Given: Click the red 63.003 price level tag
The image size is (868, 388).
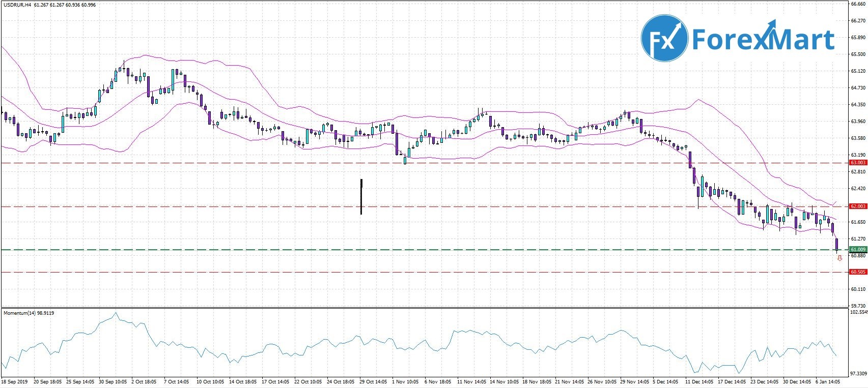Looking at the screenshot, I should (858, 163).
